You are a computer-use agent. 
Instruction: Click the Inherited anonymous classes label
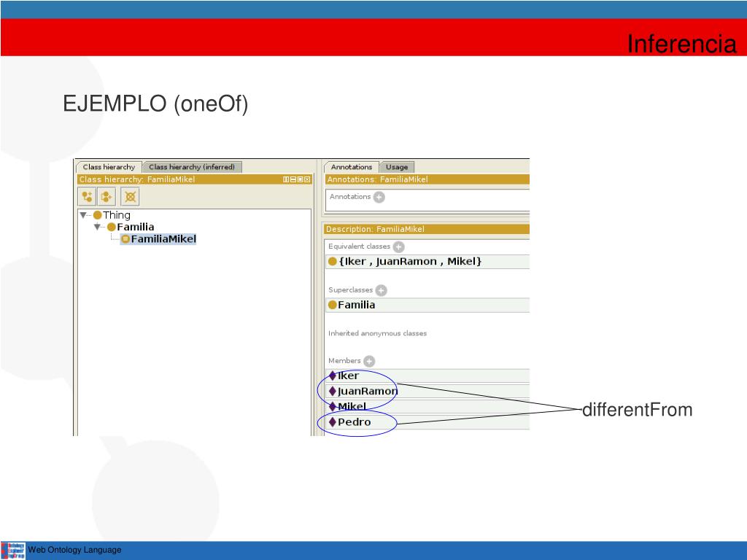click(x=377, y=333)
